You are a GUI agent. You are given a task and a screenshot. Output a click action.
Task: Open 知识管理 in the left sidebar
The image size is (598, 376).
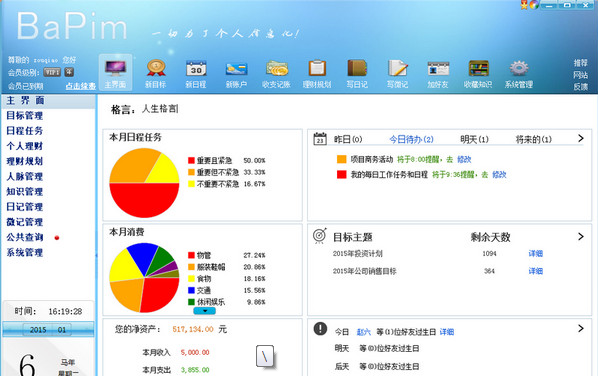(x=24, y=191)
